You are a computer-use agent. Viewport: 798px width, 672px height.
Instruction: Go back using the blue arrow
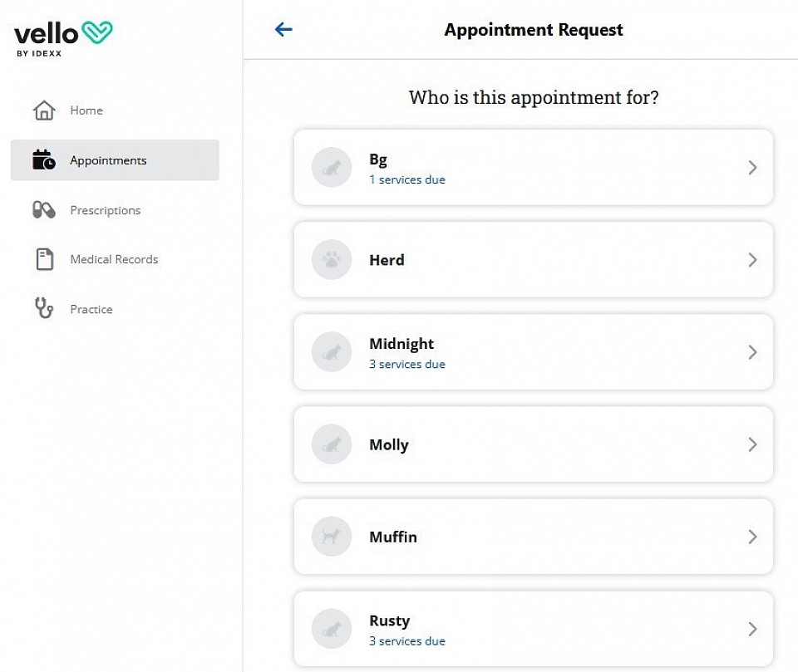tap(283, 30)
